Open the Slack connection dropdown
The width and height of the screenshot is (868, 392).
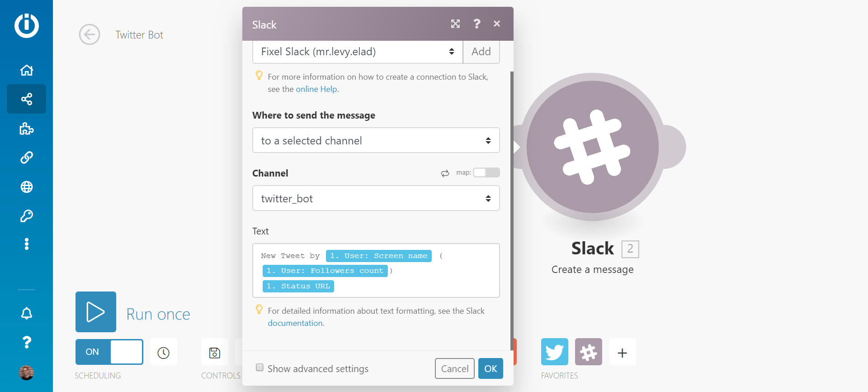(x=357, y=52)
